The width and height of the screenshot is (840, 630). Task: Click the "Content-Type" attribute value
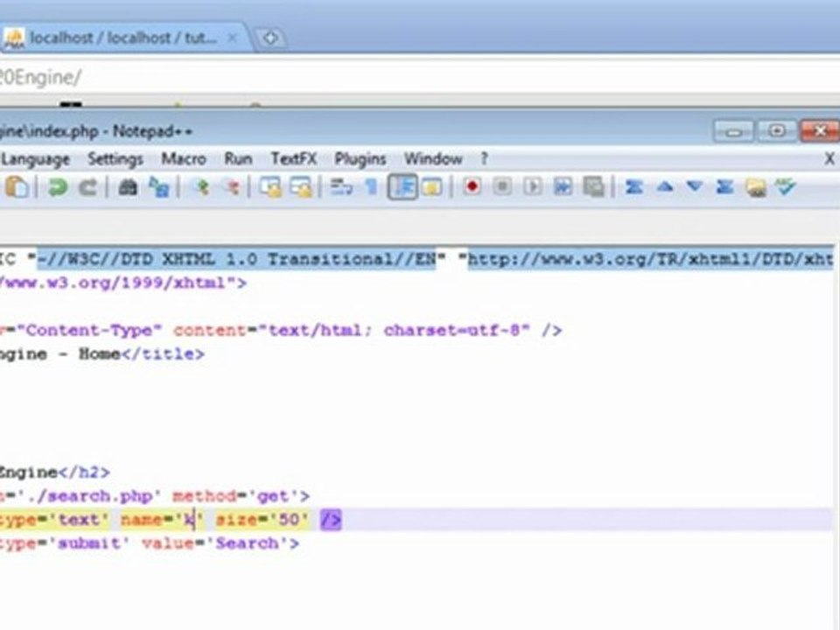88,330
